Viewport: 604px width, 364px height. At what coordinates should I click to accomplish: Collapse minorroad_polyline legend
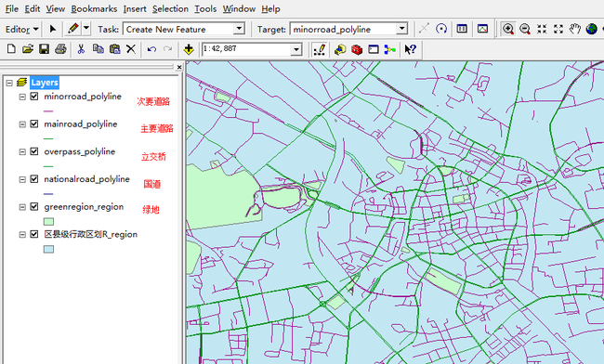(x=22, y=97)
